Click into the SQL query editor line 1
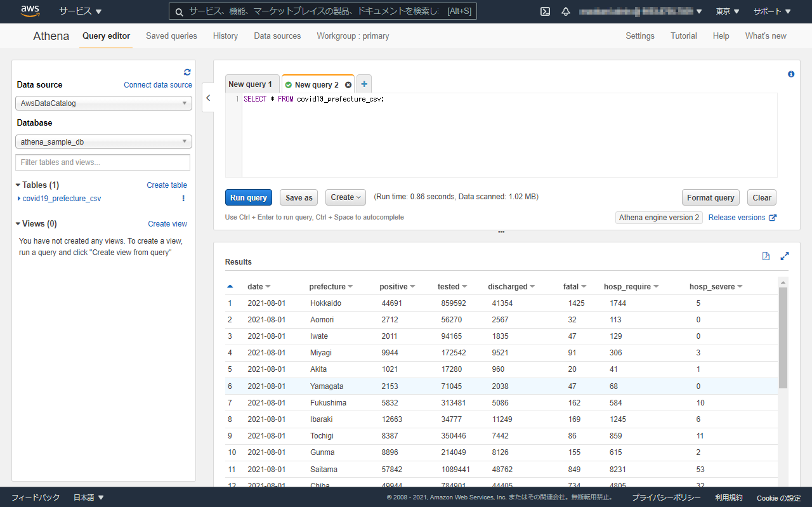Screen dimensions: 812x507 (x=509, y=99)
